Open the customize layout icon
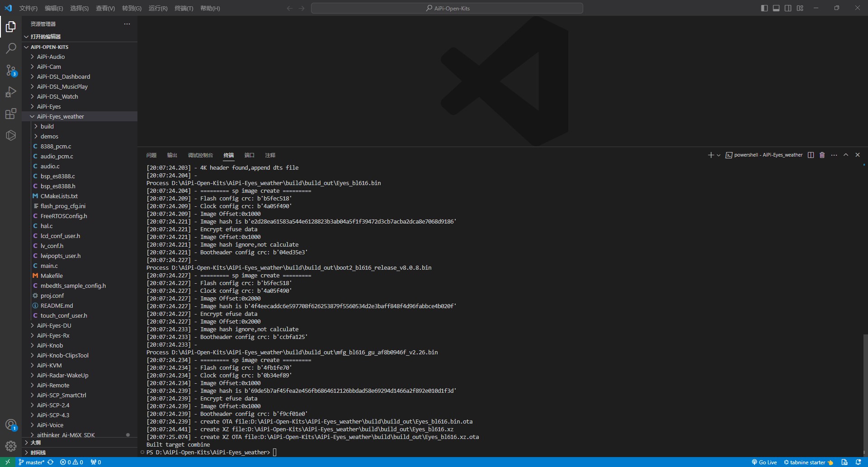The height and width of the screenshot is (467, 868). tap(800, 8)
